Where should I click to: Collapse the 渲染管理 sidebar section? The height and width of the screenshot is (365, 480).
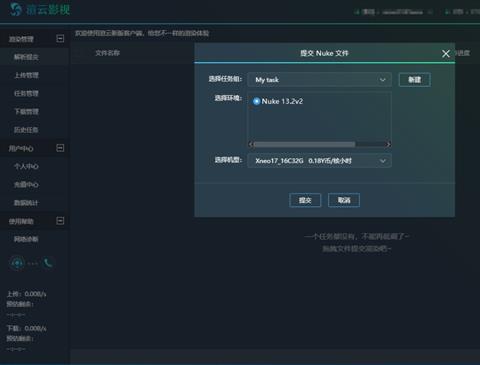point(60,39)
